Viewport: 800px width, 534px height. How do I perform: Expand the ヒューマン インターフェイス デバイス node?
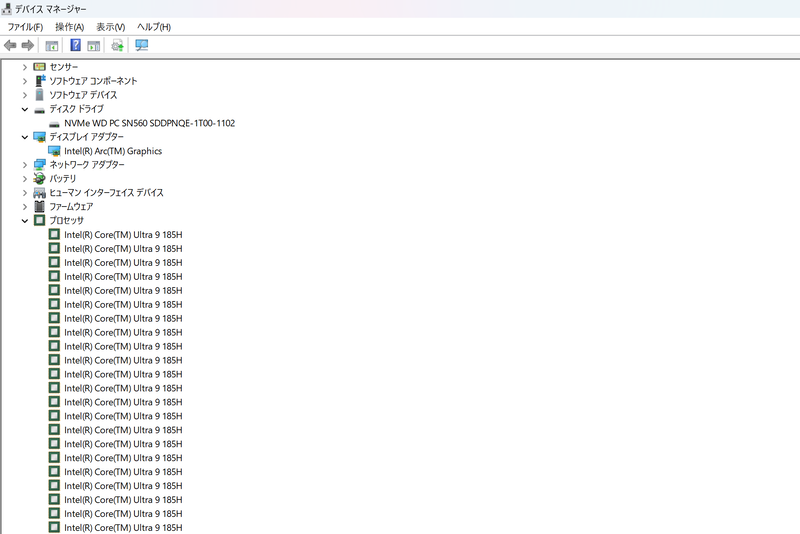[x=24, y=193]
